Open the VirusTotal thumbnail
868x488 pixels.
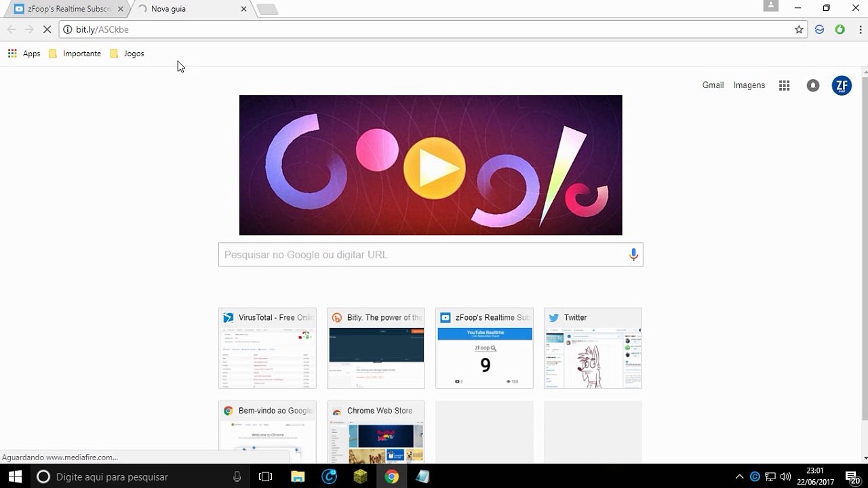pyautogui.click(x=267, y=348)
